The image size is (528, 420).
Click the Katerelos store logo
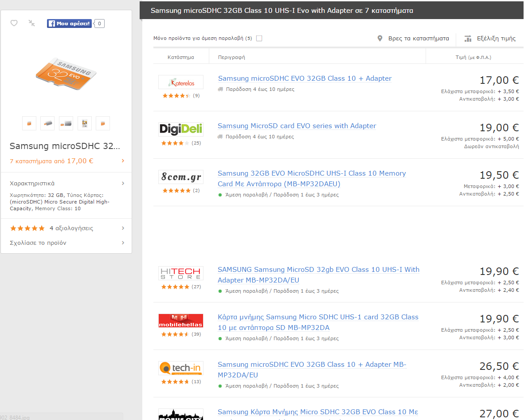coord(181,82)
